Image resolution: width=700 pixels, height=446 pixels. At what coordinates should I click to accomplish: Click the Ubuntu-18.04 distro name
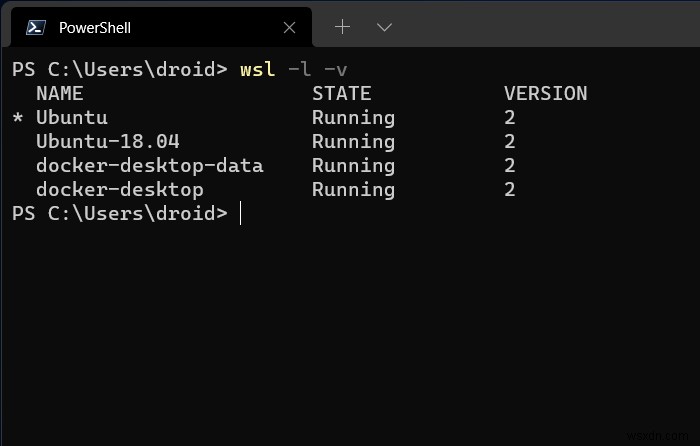pos(107,141)
